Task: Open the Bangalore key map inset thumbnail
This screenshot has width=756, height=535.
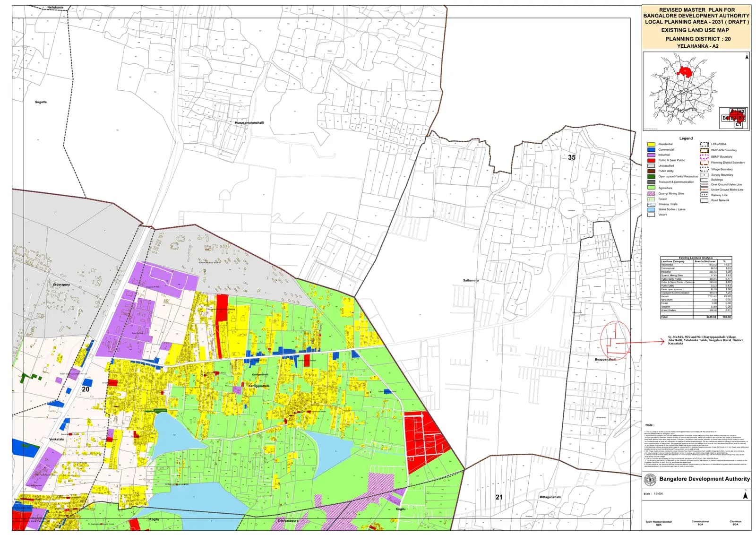Action: 696,91
